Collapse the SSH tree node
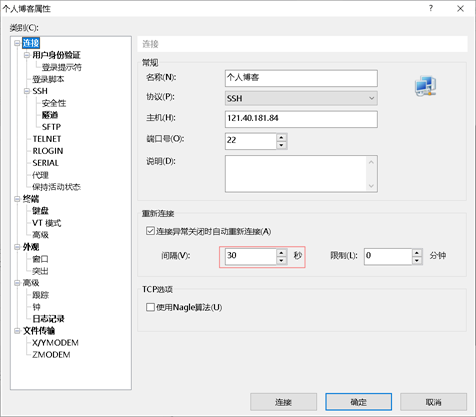Image resolution: width=476 pixels, height=417 pixels. tap(27, 91)
